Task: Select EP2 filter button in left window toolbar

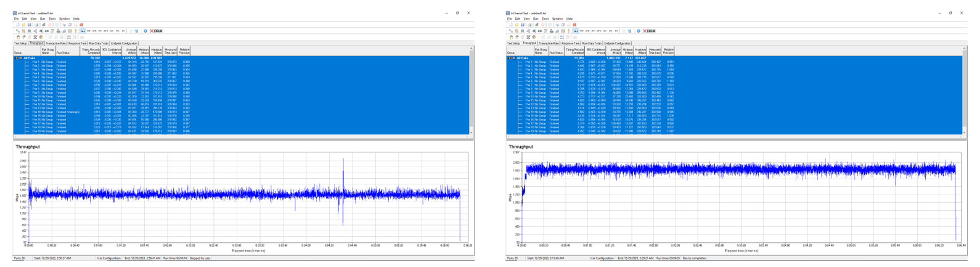Action: [x=106, y=31]
